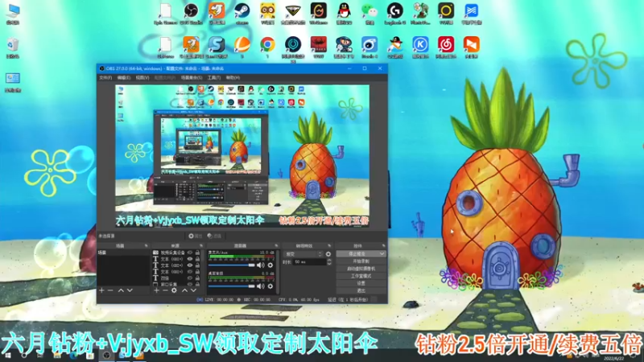Open the 编辑(E) menu
Viewport: 644px width, 362px height.
pyautogui.click(x=124, y=77)
